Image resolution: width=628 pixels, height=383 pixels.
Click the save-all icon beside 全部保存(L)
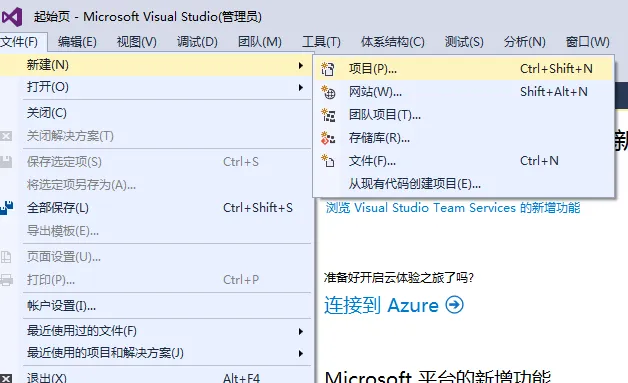click(x=6, y=208)
